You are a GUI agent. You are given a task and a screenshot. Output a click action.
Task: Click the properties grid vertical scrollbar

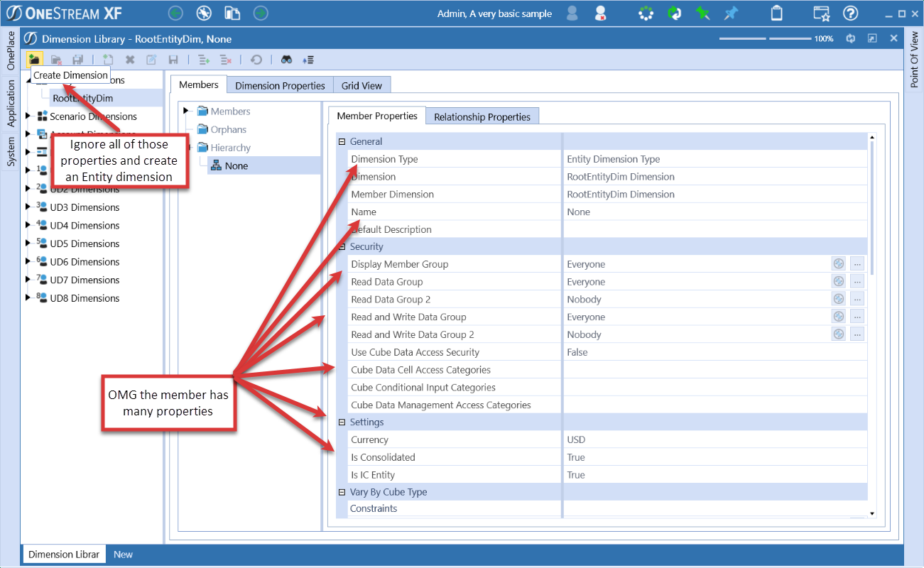tap(872, 207)
